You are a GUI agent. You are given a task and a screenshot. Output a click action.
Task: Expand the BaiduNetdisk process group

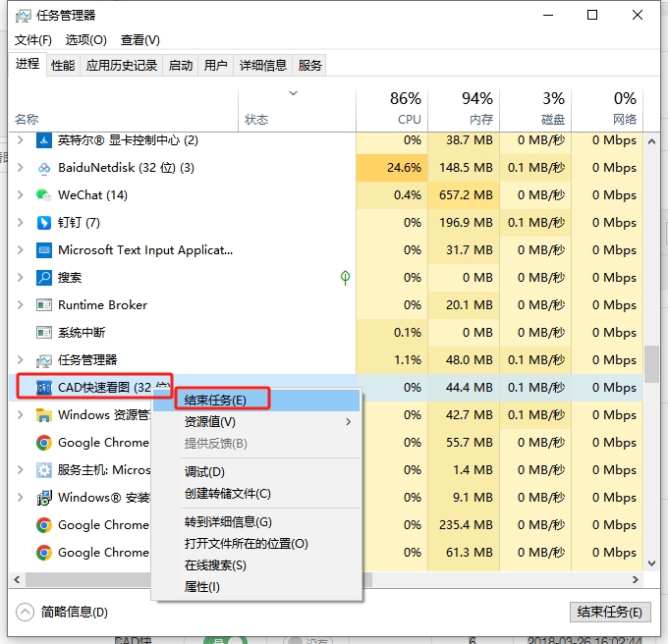(x=21, y=168)
